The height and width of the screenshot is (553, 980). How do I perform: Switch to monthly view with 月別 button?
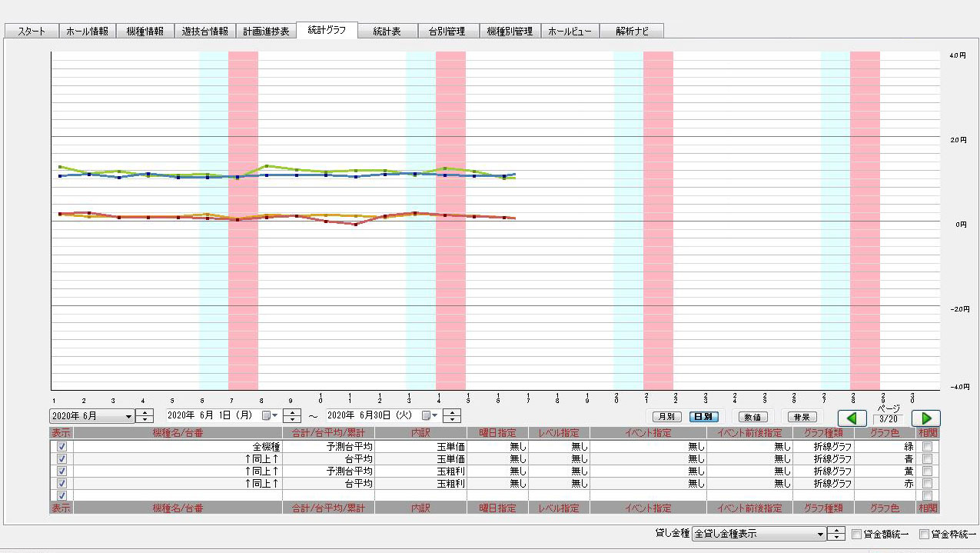(662, 417)
